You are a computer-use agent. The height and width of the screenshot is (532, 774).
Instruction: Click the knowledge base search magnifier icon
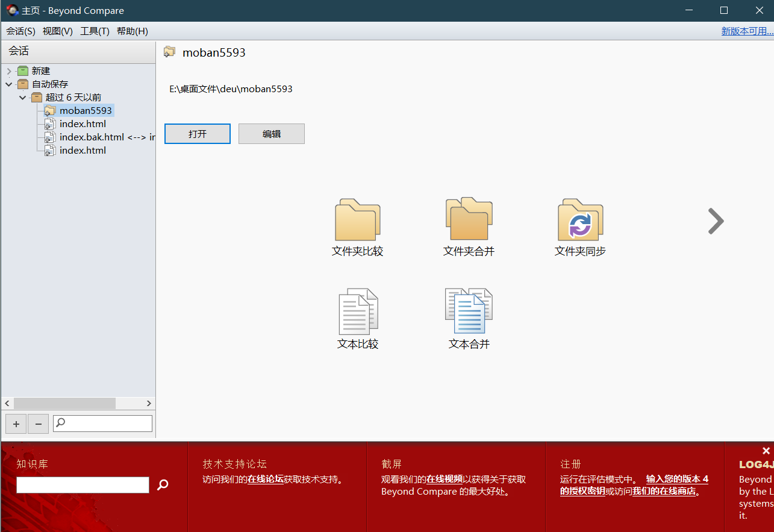[x=163, y=484]
